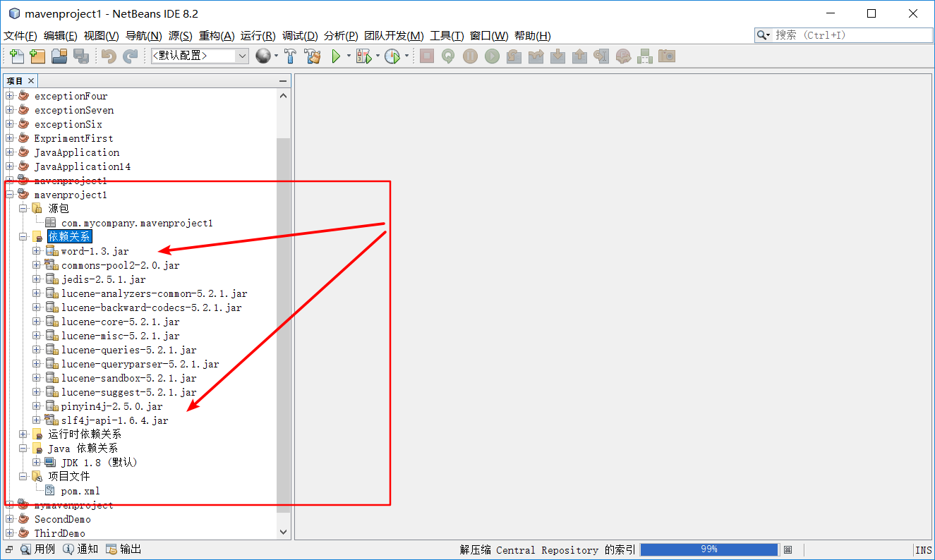Expand the 运行时依赖关系 node
This screenshot has height=560, width=935.
tap(23, 434)
